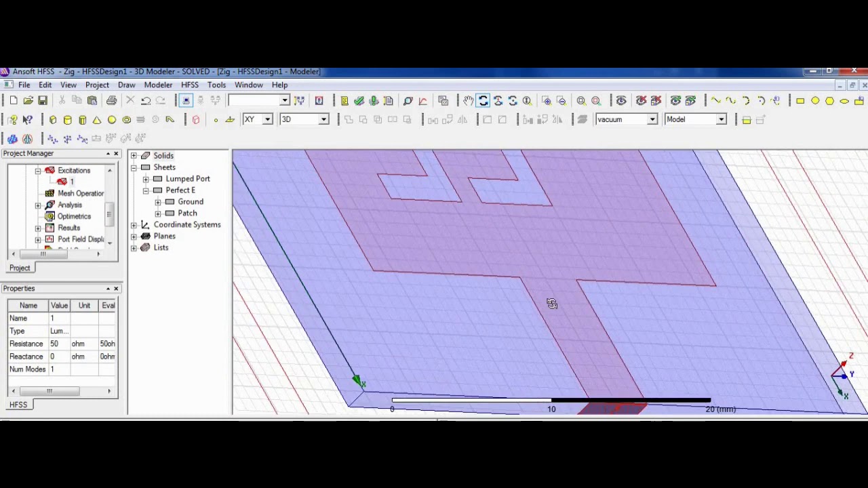Open the 3D movement mode dropdown
Screen dimensions: 868x488
pyautogui.click(x=323, y=119)
